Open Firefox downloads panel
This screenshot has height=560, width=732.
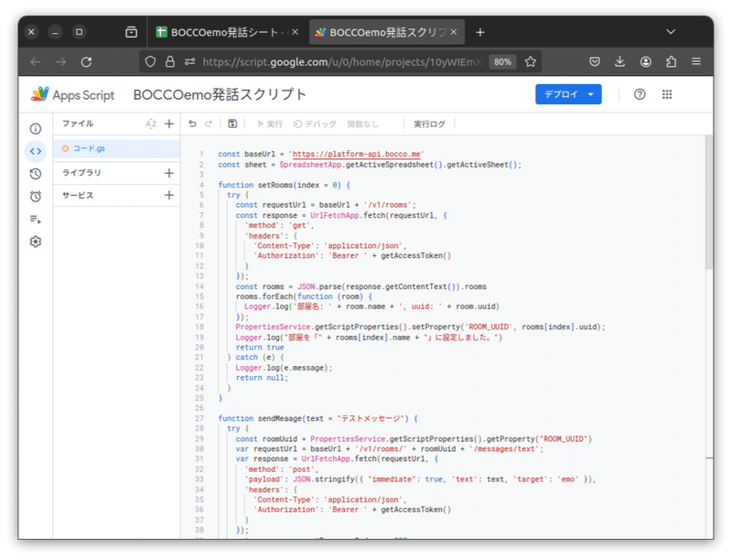tap(619, 61)
